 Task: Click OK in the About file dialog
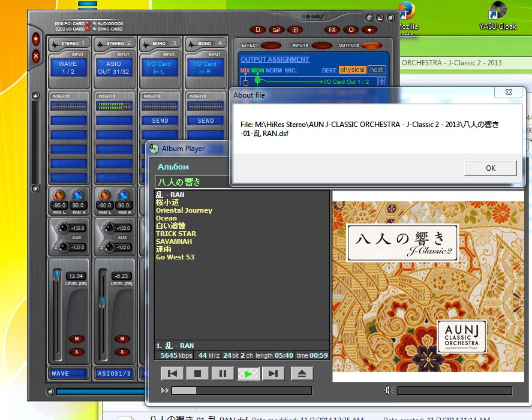pyautogui.click(x=490, y=168)
